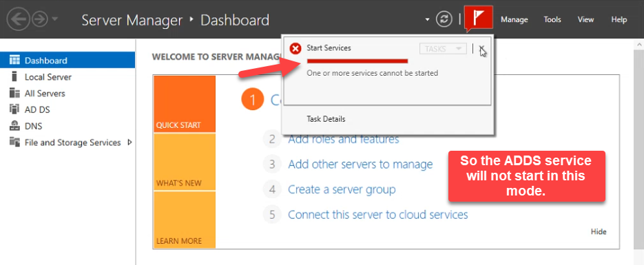Click the Server Manager Dashboard breadcrumb title
The width and height of the screenshot is (644, 265).
pyautogui.click(x=176, y=20)
